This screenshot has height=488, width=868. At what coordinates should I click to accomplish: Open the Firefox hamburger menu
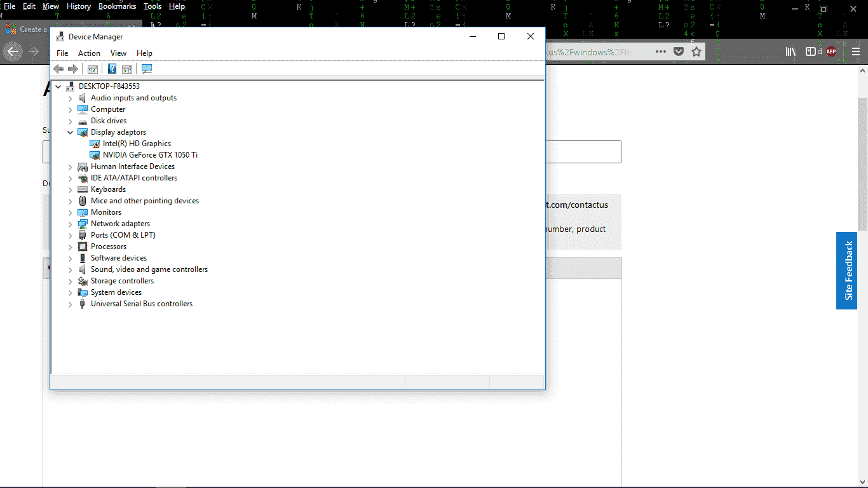coord(856,51)
